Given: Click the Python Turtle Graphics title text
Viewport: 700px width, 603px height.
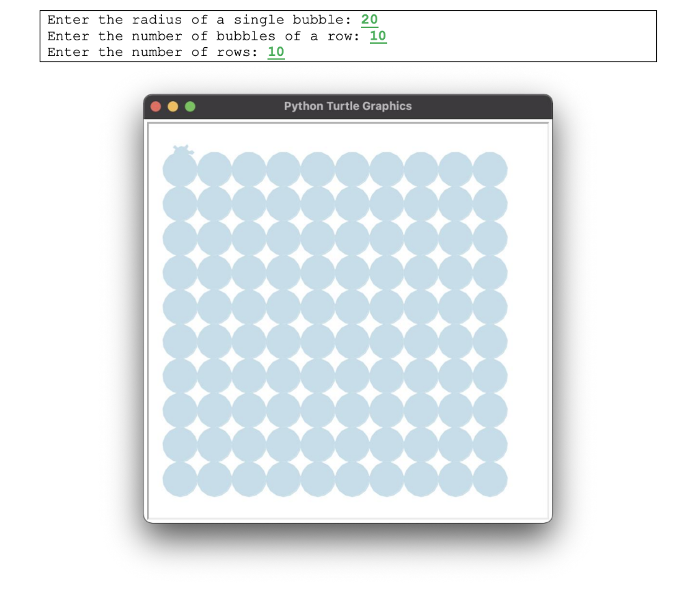Looking at the screenshot, I should click(x=348, y=106).
